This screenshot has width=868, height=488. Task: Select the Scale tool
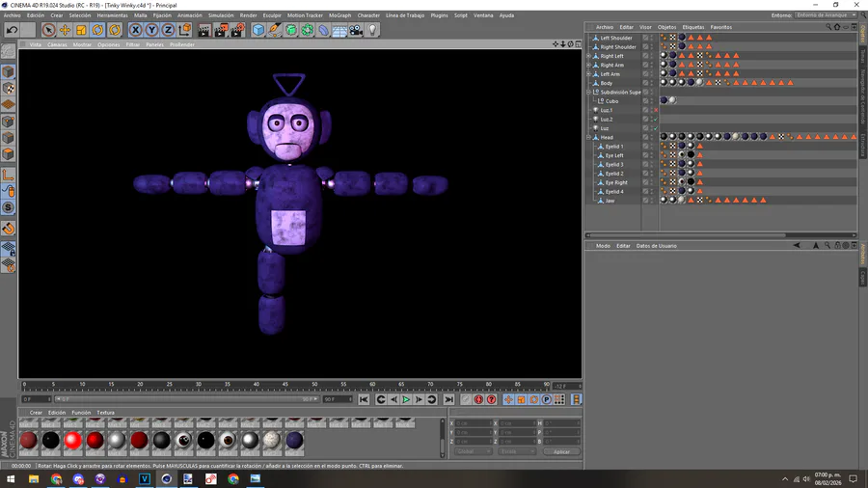(x=81, y=30)
